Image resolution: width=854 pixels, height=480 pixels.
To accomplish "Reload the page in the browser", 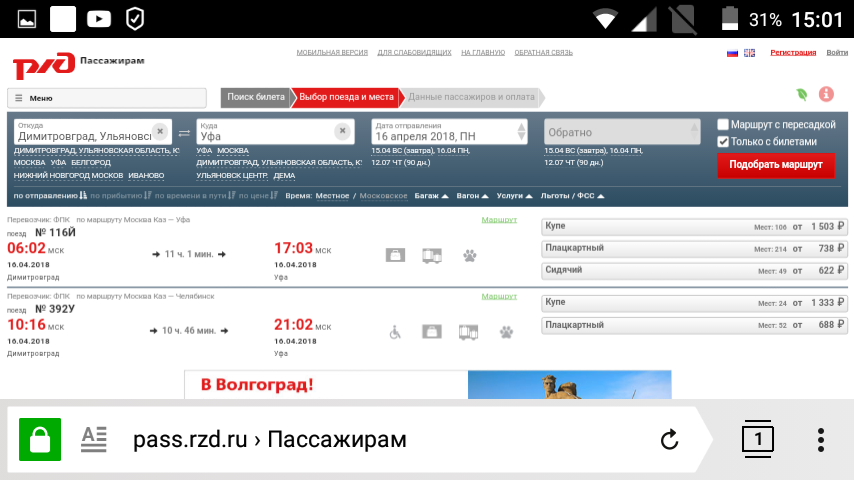I will 670,439.
